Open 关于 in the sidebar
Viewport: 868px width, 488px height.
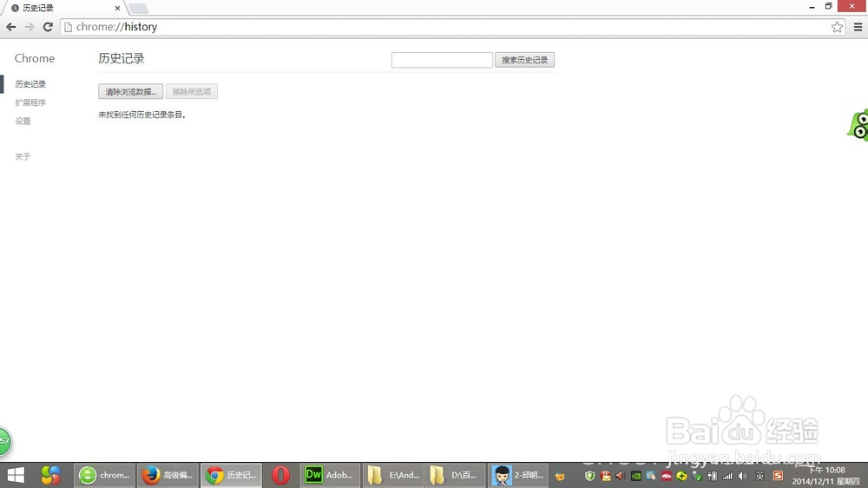coord(23,157)
